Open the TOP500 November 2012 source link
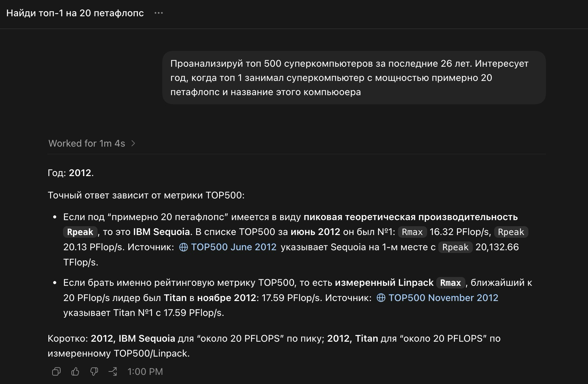 coord(443,298)
